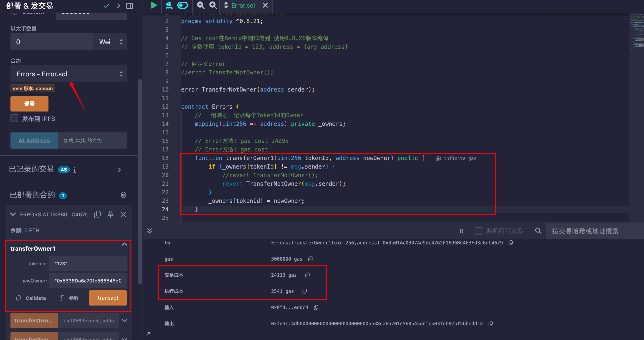Enable the 发布到 IPFS checkbox
The width and height of the screenshot is (644, 340).
(14, 118)
